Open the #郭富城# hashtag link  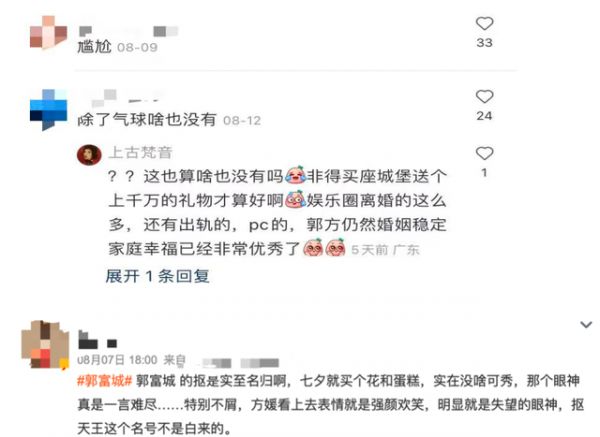click(104, 381)
